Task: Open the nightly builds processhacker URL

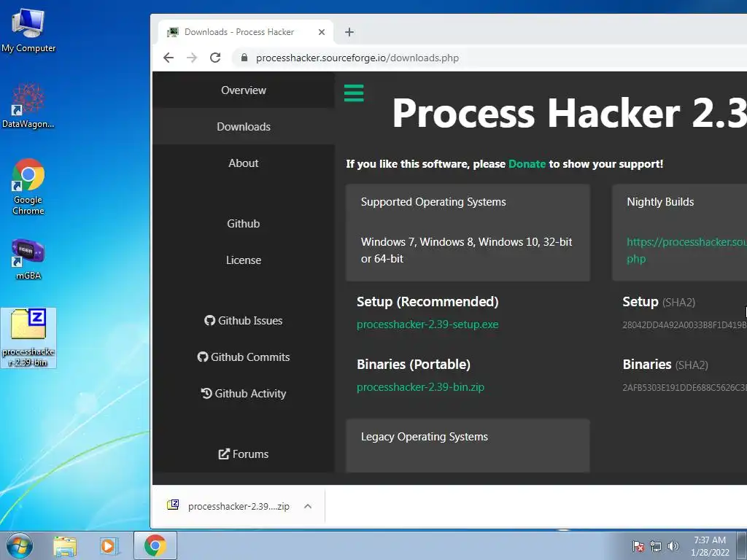Action: 686,250
